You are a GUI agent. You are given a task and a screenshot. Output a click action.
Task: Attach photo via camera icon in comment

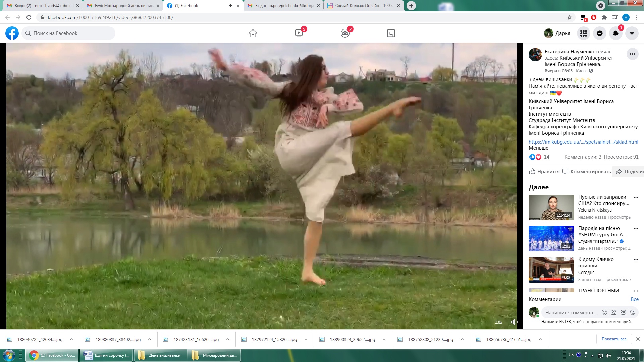click(x=613, y=312)
